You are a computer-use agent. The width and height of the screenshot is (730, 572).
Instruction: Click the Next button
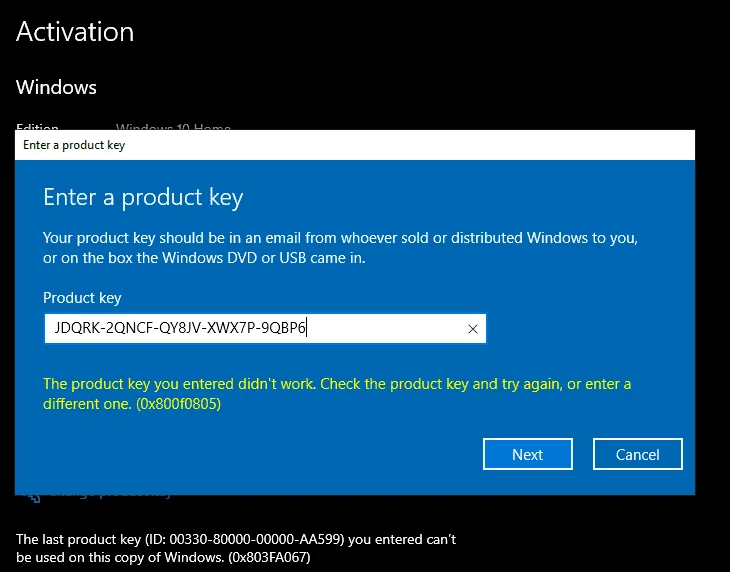(x=527, y=454)
